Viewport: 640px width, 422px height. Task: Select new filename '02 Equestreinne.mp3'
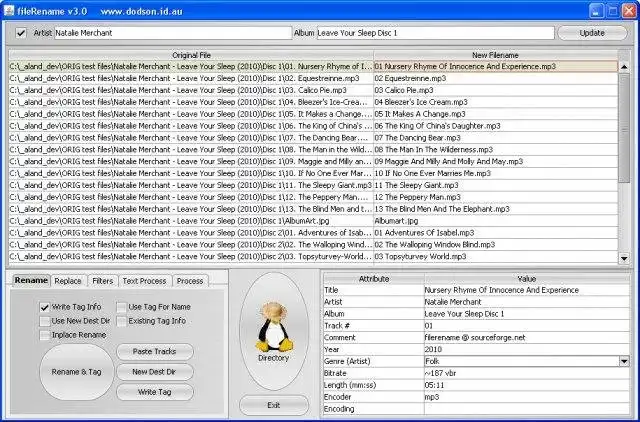(x=496, y=78)
